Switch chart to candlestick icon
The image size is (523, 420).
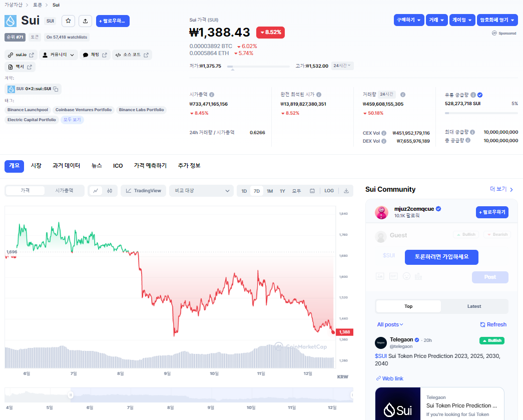click(x=110, y=191)
